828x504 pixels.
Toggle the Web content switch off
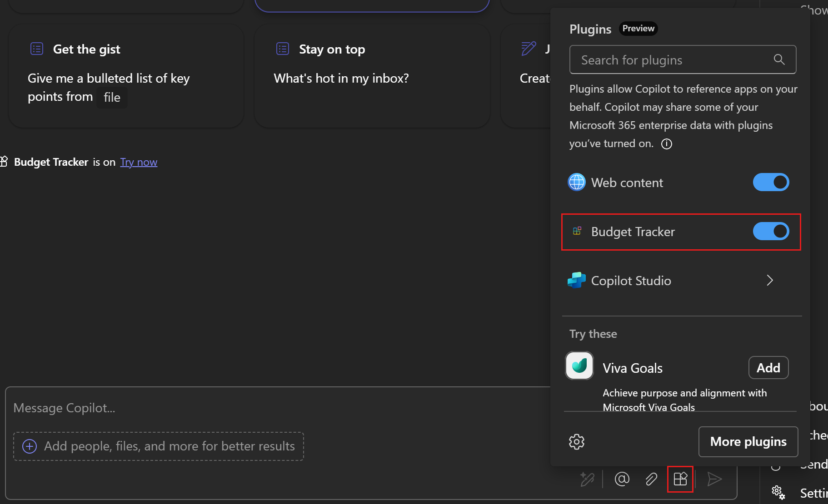click(x=771, y=182)
